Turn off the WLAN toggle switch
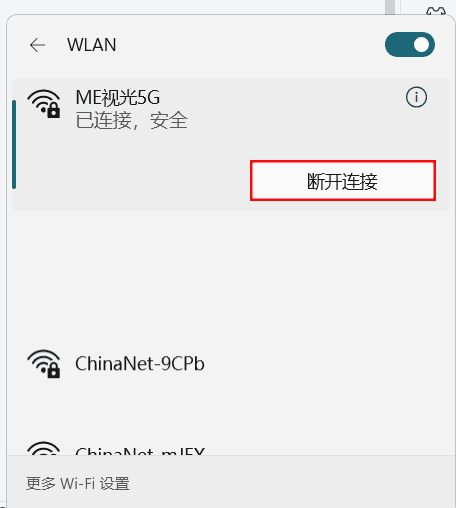The width and height of the screenshot is (456, 508). click(x=410, y=45)
